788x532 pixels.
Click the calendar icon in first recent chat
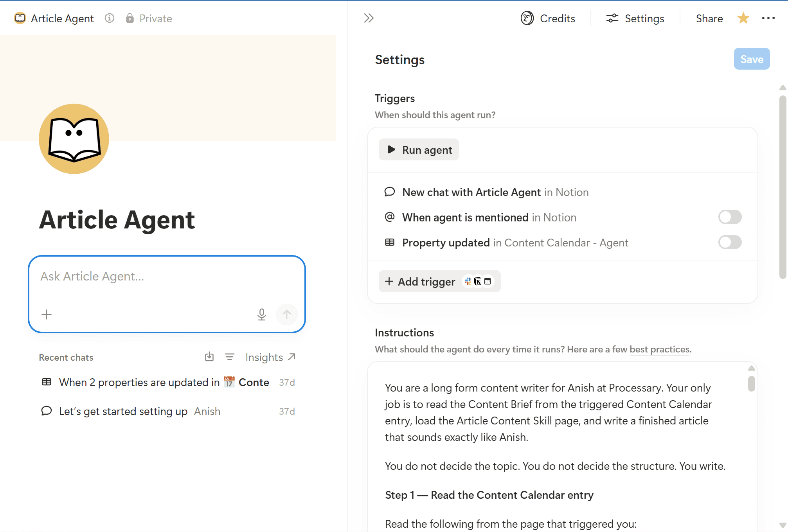point(229,382)
